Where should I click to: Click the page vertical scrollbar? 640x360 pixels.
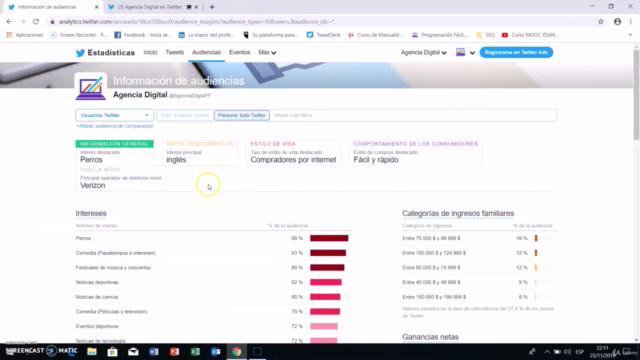tap(636, 94)
